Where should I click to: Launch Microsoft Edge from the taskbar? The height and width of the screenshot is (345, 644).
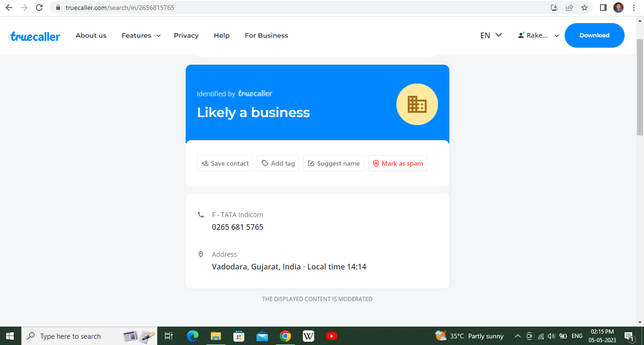click(192, 336)
